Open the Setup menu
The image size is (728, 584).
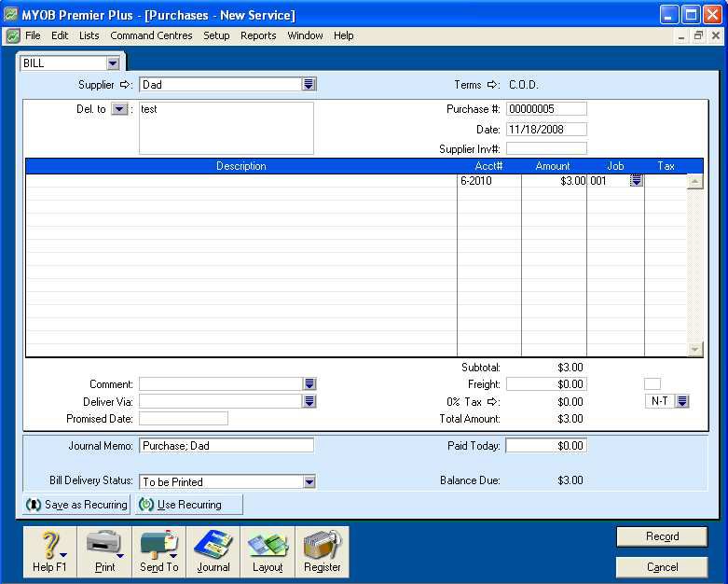[216, 35]
